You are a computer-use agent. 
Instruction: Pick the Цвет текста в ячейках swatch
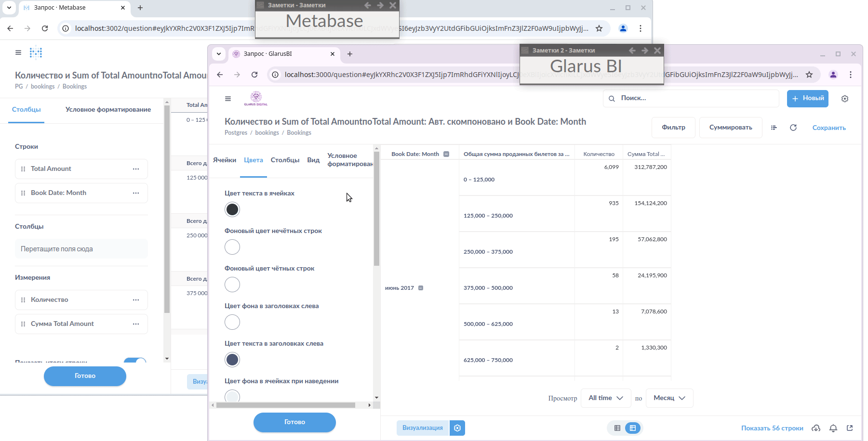(x=232, y=209)
